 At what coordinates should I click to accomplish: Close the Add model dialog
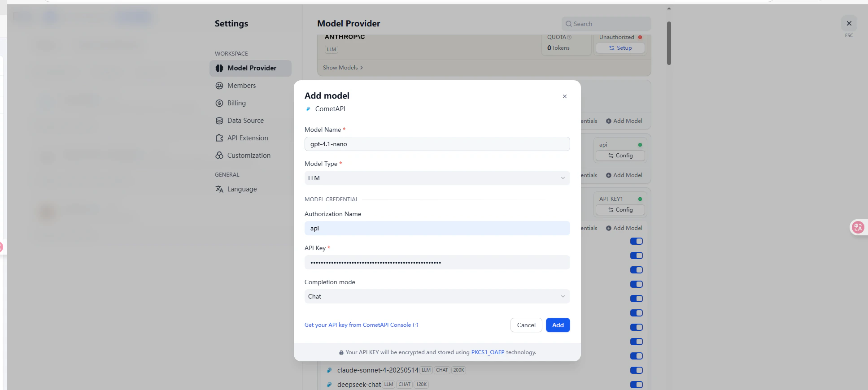[x=564, y=96]
